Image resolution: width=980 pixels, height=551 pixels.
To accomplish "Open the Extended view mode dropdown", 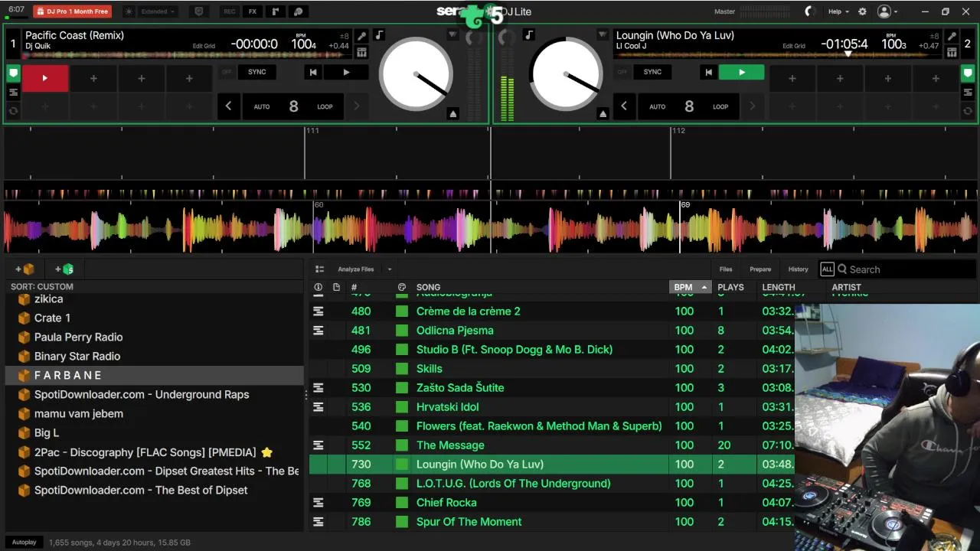I will (x=158, y=11).
